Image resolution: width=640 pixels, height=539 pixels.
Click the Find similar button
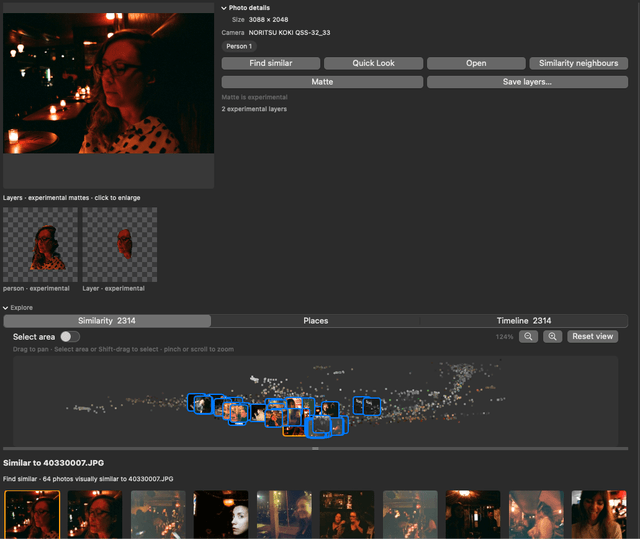[x=271, y=63]
